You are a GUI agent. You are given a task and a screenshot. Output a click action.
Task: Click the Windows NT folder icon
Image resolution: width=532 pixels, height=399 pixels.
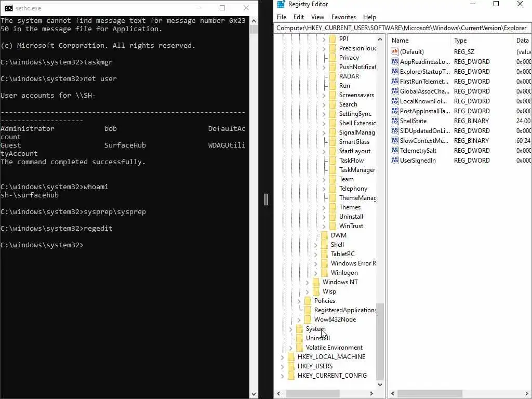(316, 282)
